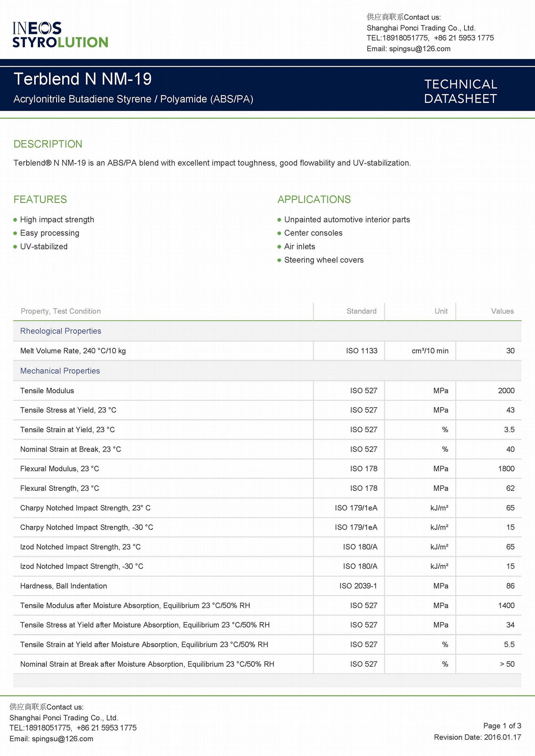Click the TECHNICAL DATASHEET heading
The width and height of the screenshot is (535, 756).
point(460,92)
